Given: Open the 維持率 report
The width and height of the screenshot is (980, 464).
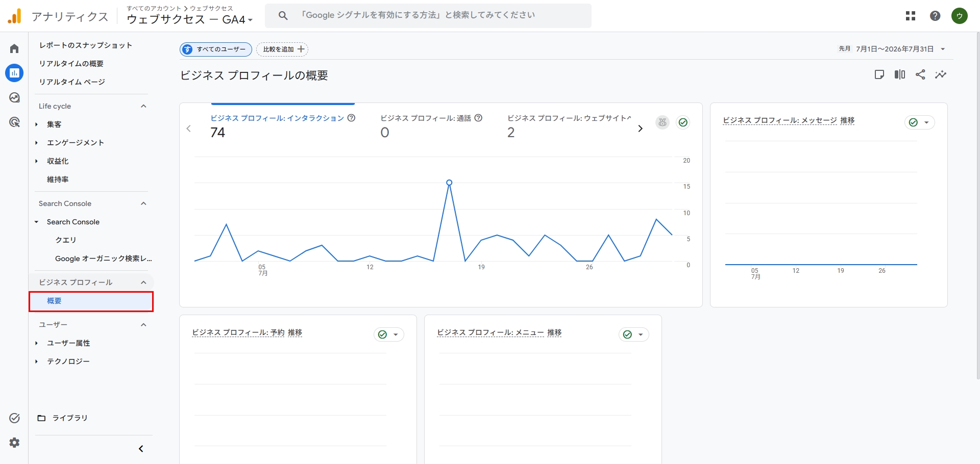Looking at the screenshot, I should (58, 179).
